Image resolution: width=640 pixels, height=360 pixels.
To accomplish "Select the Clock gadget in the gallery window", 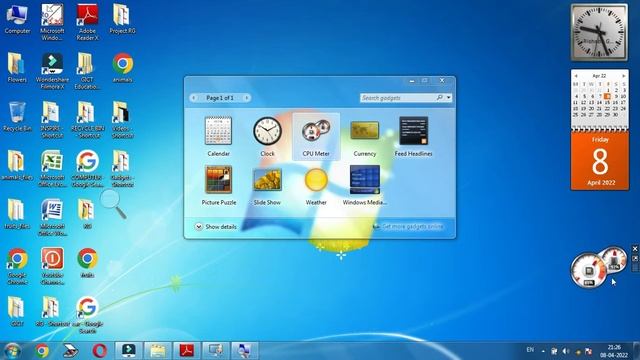I will pyautogui.click(x=267, y=137).
